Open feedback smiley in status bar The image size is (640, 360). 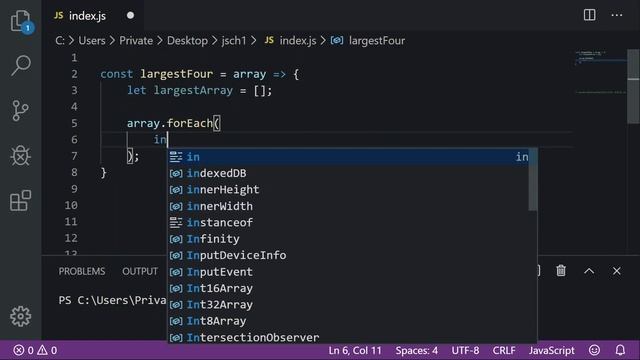[594, 350]
